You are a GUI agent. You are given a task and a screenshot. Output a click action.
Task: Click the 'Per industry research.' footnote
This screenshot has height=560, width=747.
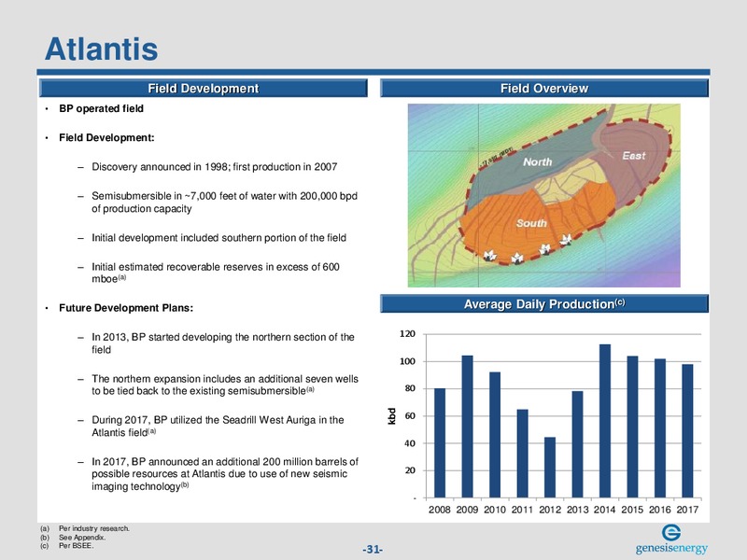pos(94,528)
